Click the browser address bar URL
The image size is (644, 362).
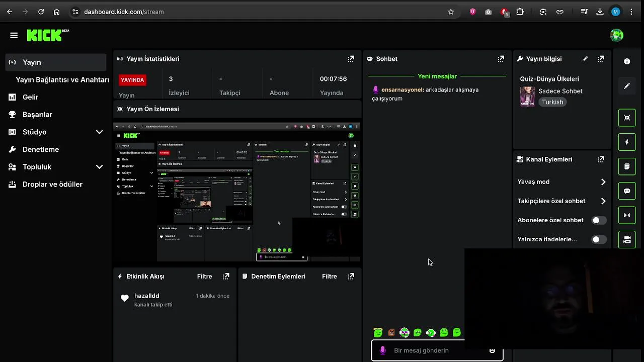pyautogui.click(x=124, y=12)
